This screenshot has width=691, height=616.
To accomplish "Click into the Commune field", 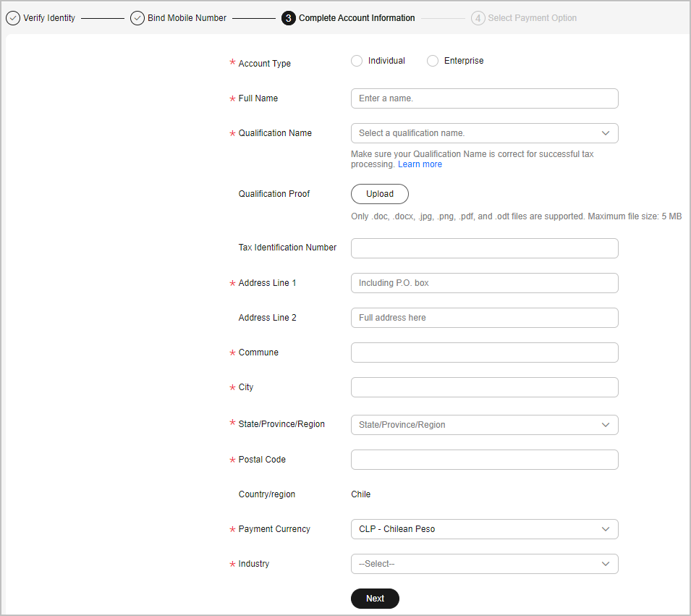I will 484,353.
